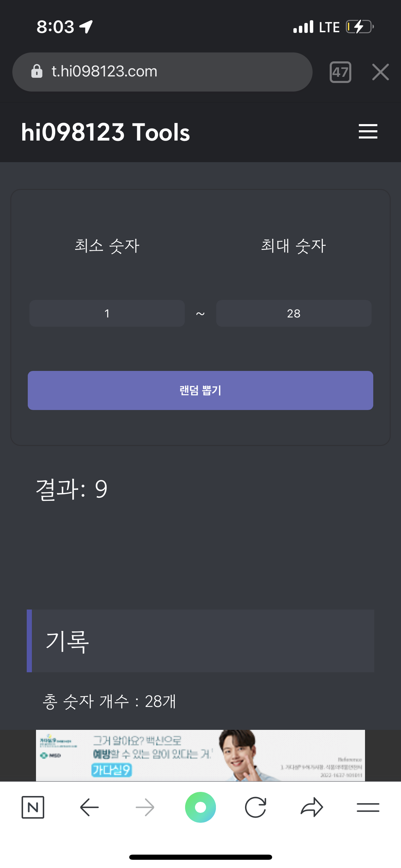This screenshot has width=401, height=868.
Task: Reload the page with refresh icon
Action: [256, 807]
